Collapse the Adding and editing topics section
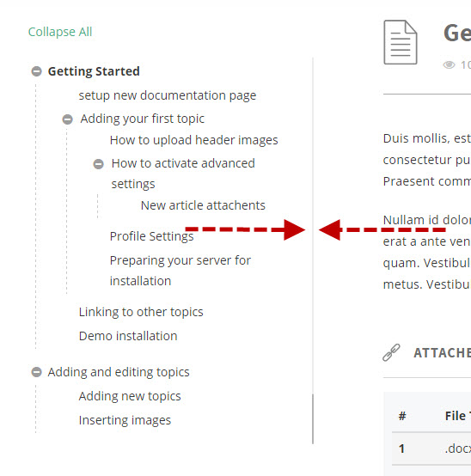 point(36,372)
